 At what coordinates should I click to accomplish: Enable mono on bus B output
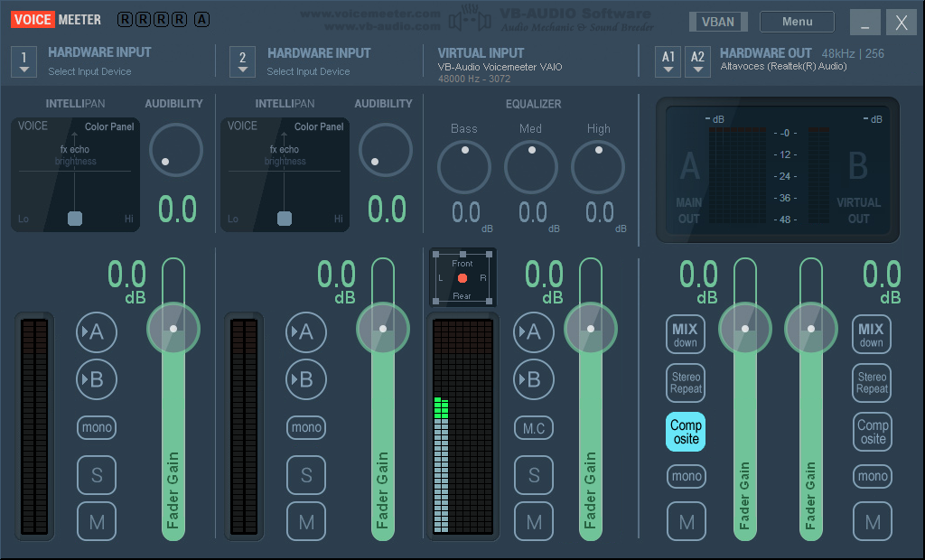pyautogui.click(x=873, y=476)
